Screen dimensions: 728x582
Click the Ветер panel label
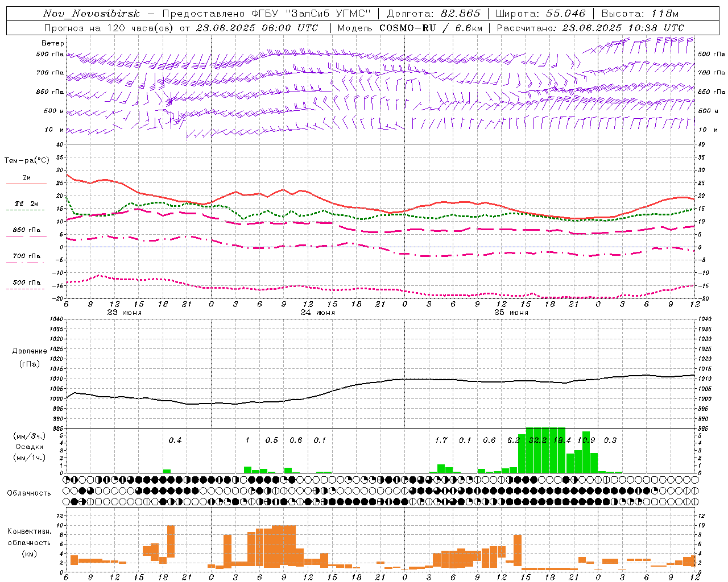[53, 43]
